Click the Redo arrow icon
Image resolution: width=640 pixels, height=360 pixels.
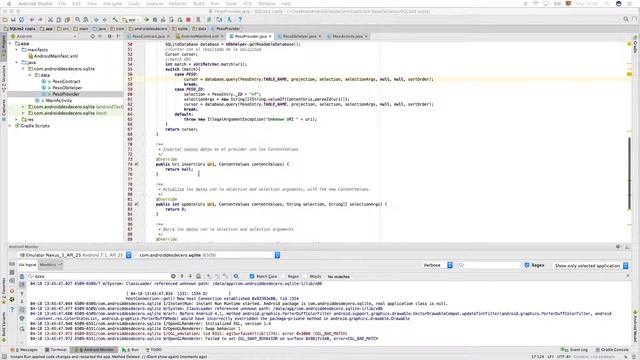pos(40,20)
